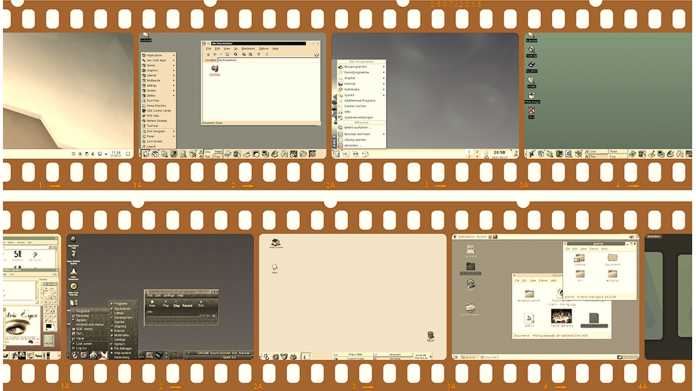The width and height of the screenshot is (696, 391).
Task: Click the dark folder icon on the grey desktop
Action: point(471,267)
